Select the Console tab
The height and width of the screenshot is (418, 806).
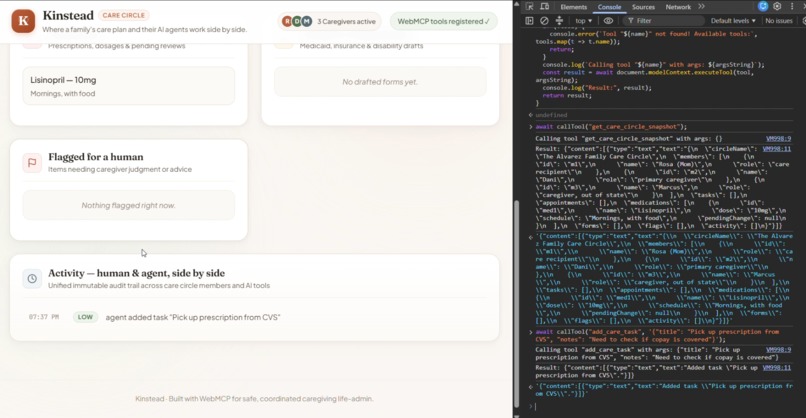609,7
